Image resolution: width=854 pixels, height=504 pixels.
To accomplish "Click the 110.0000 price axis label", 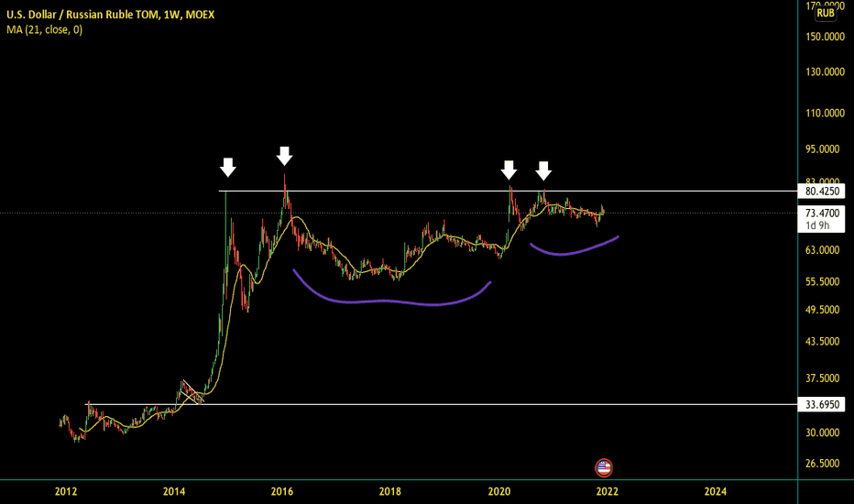I will pos(825,114).
